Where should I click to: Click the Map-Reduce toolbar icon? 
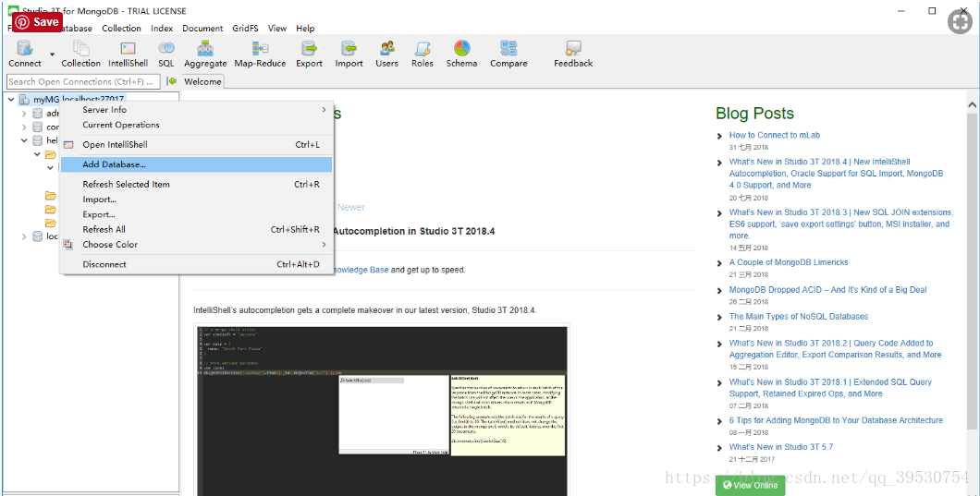pos(260,49)
